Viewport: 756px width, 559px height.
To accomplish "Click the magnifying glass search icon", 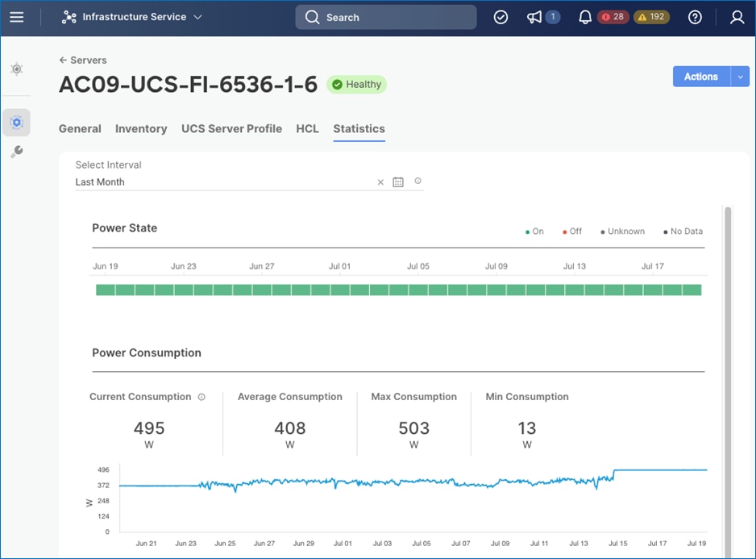I will (313, 18).
